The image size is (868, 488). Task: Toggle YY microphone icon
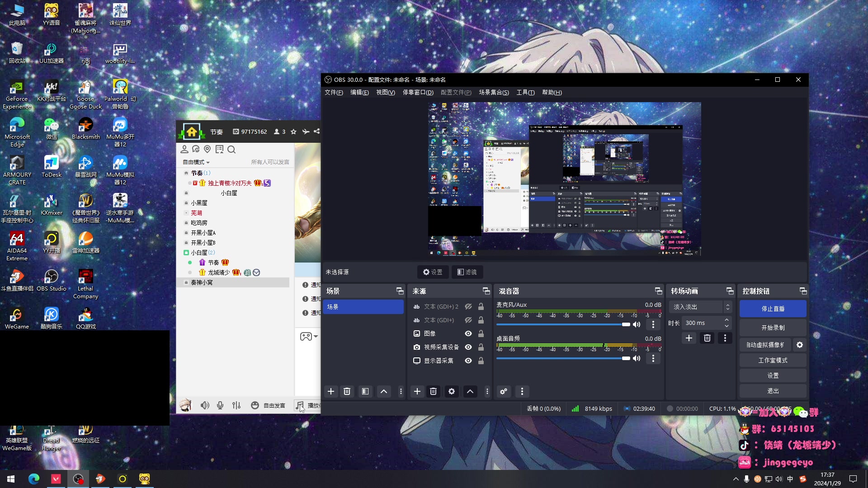click(x=220, y=405)
